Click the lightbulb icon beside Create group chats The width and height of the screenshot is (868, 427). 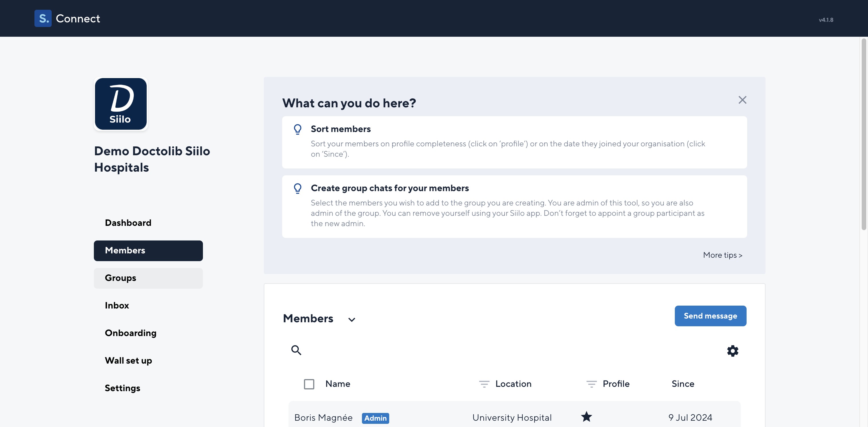click(298, 188)
